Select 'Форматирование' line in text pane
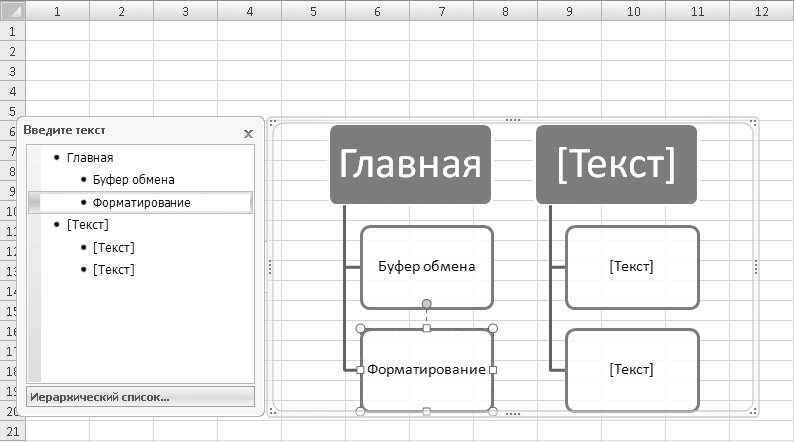Viewport: 794px width, 442px height. (141, 203)
